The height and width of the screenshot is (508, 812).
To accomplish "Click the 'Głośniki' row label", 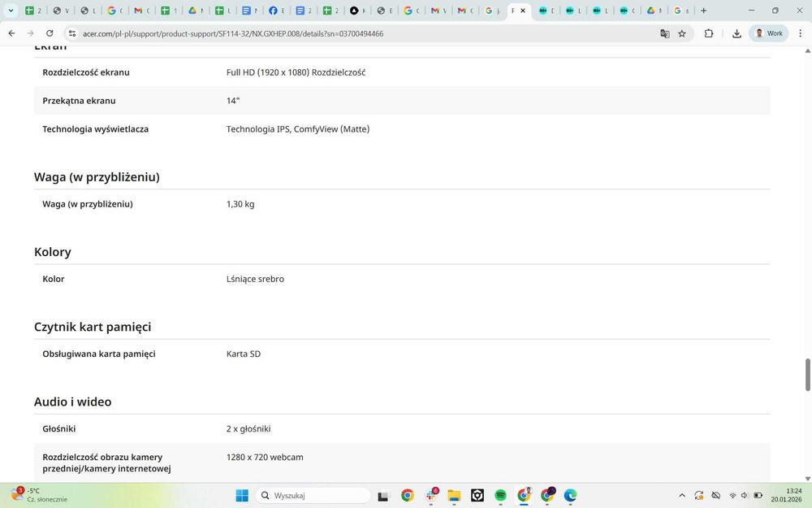I will (x=59, y=429).
